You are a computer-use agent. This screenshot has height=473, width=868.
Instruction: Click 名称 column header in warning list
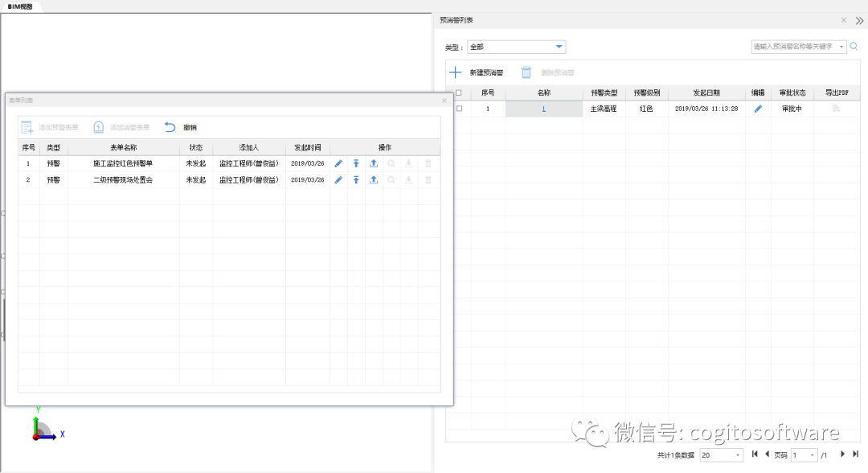click(x=543, y=93)
